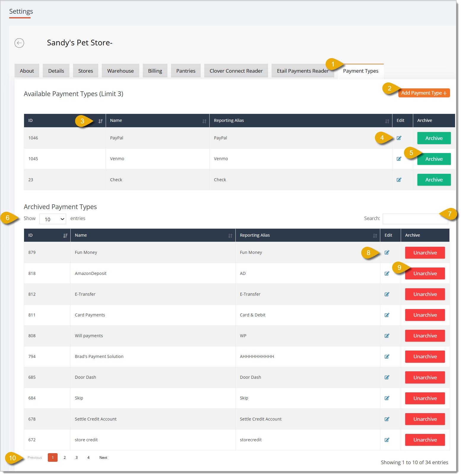
Task: Focus the archived types Search field
Action: (x=415, y=219)
